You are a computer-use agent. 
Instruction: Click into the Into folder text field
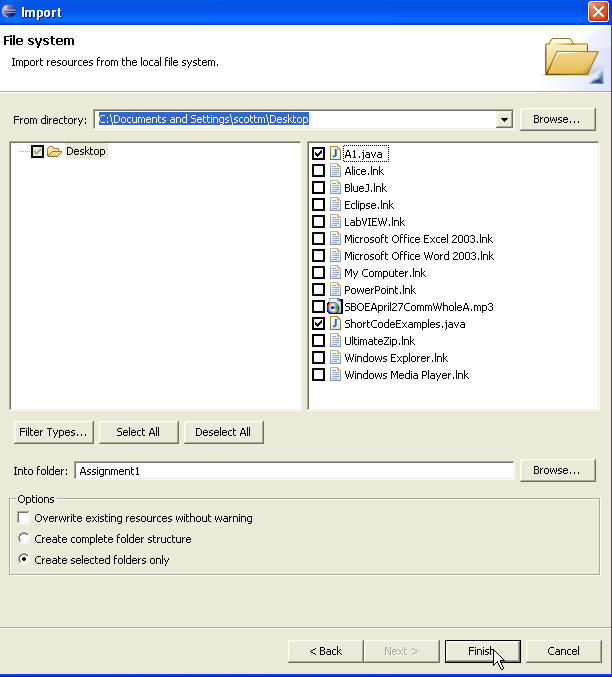pos(293,470)
